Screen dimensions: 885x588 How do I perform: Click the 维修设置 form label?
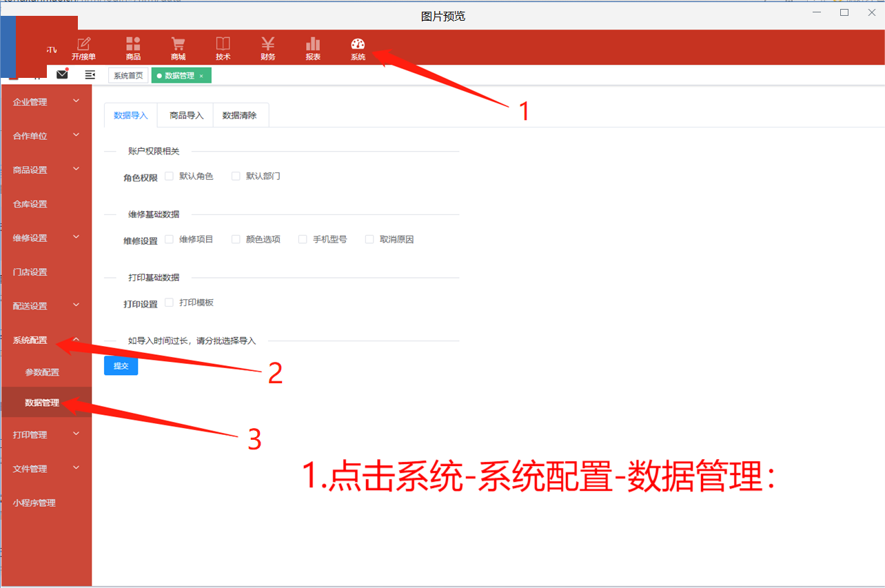click(x=141, y=241)
